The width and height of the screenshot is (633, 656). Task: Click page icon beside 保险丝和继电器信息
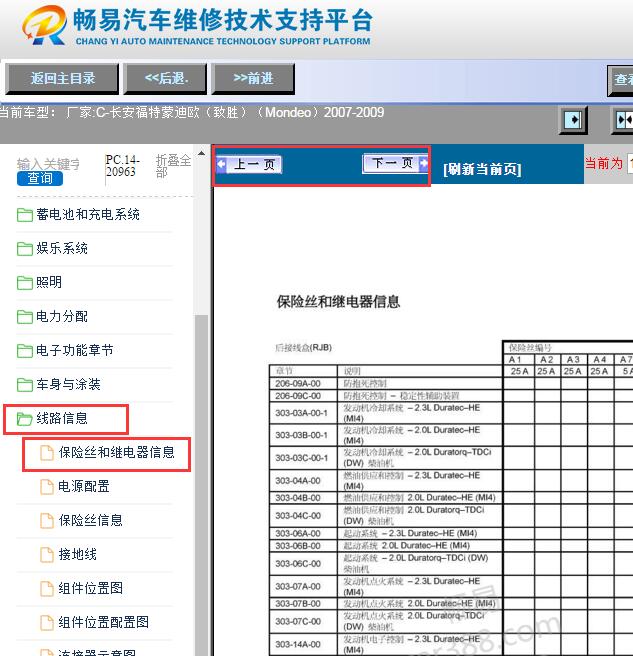(x=47, y=453)
